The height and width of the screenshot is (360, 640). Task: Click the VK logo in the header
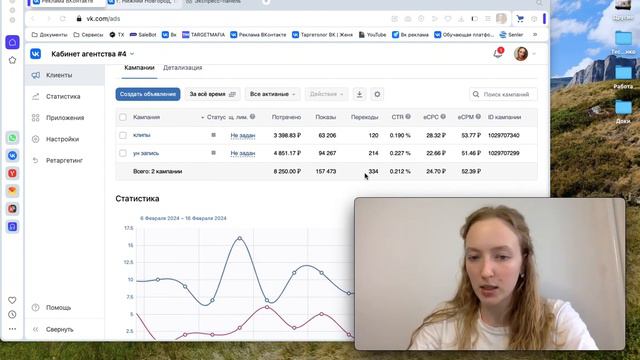coord(36,53)
